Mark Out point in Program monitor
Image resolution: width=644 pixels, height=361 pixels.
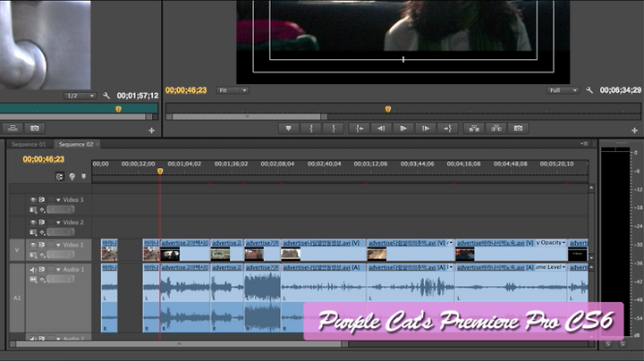(x=334, y=129)
